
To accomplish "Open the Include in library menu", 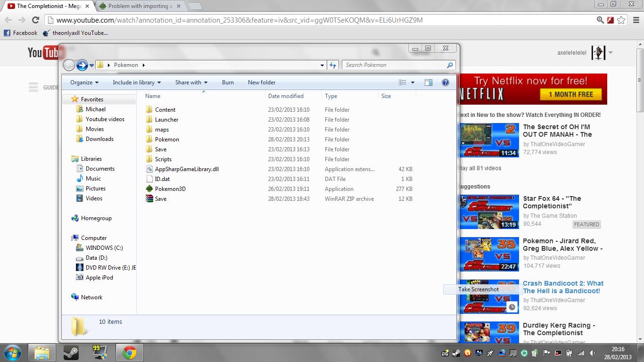I will [x=137, y=82].
